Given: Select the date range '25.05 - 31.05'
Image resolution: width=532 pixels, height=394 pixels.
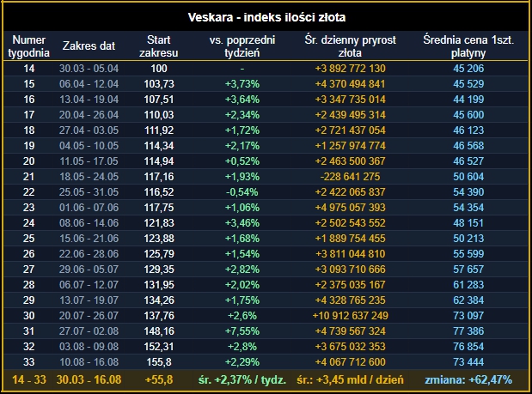Looking at the screenshot, I should tap(89, 192).
